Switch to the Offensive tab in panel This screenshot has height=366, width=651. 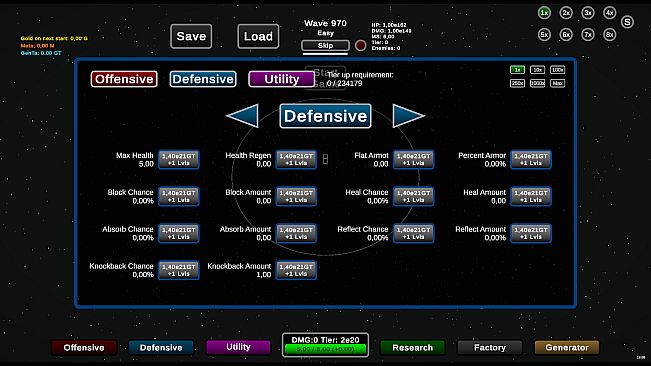(x=124, y=79)
